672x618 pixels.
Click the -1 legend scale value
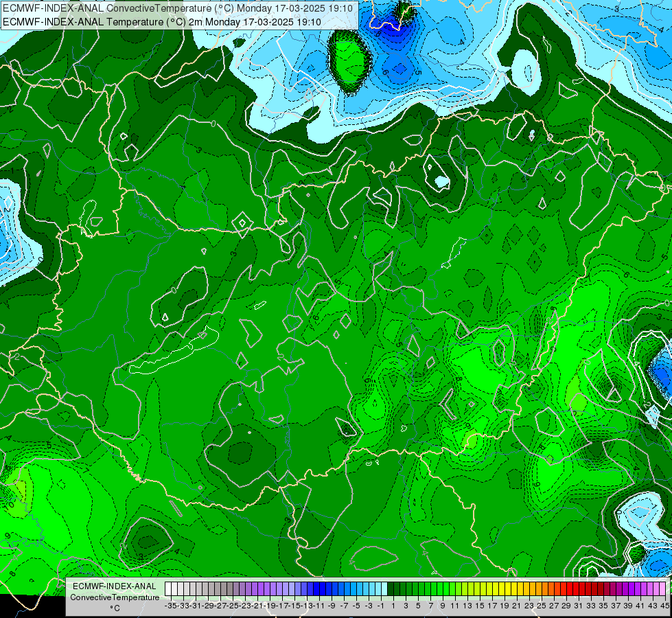pos(381,606)
